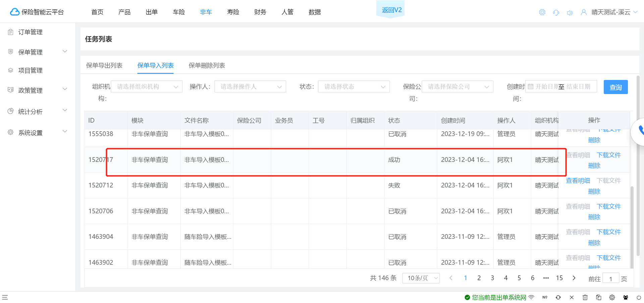The height and width of the screenshot is (303, 644).
Task: Expand the 政策管理 sidebar submenu chevron
Action: (65, 89)
